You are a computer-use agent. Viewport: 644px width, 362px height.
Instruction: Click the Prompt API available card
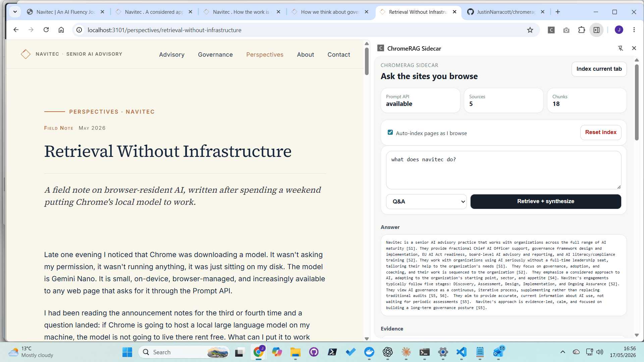(x=420, y=101)
